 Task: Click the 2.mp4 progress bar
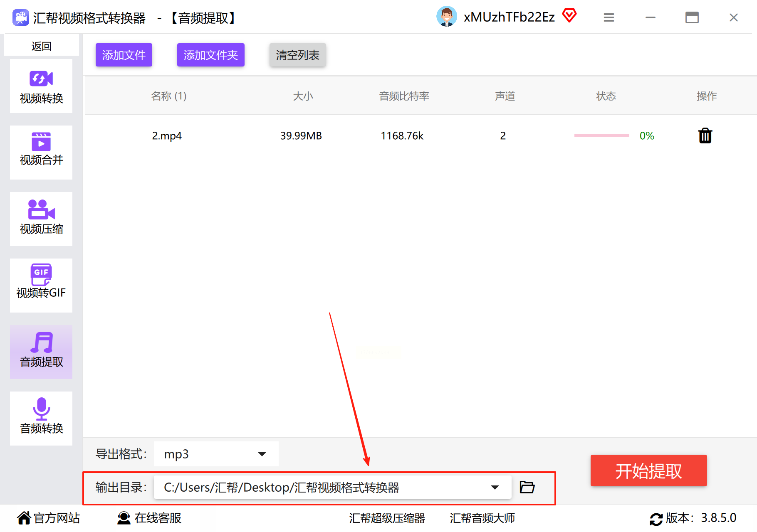[x=601, y=135]
